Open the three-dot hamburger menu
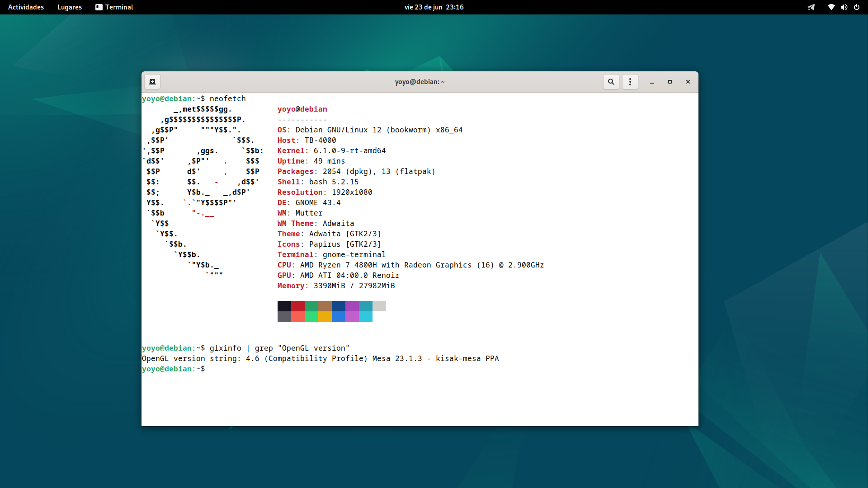The height and width of the screenshot is (488, 868). (630, 82)
